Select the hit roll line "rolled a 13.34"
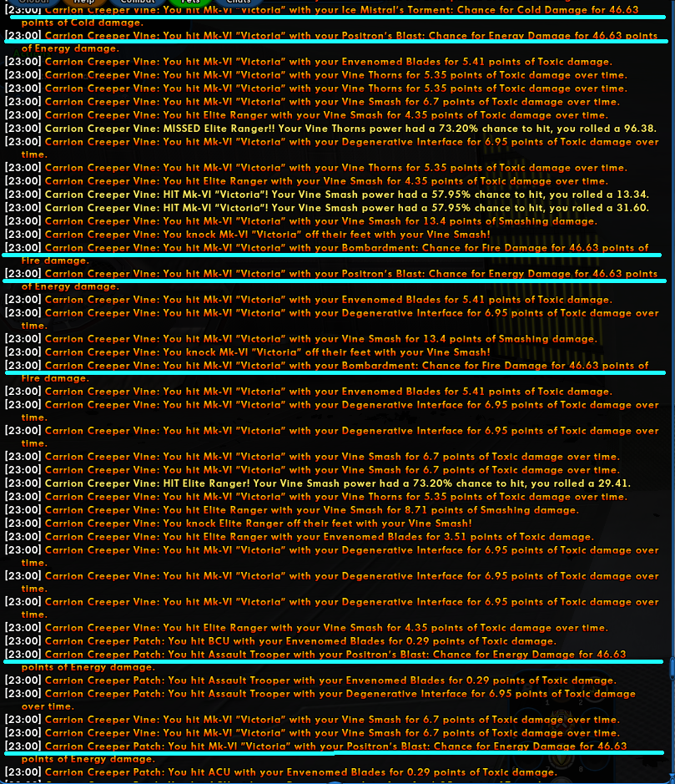675x784 pixels. point(327,195)
